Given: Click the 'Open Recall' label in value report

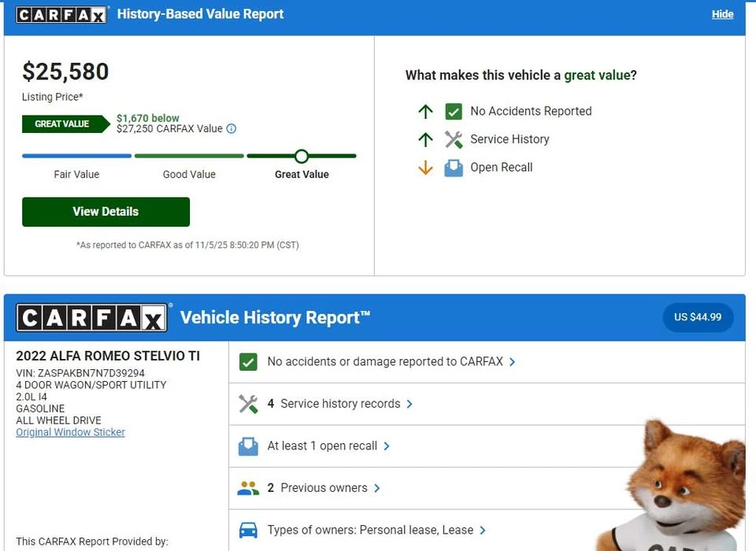Looking at the screenshot, I should click(x=502, y=168).
